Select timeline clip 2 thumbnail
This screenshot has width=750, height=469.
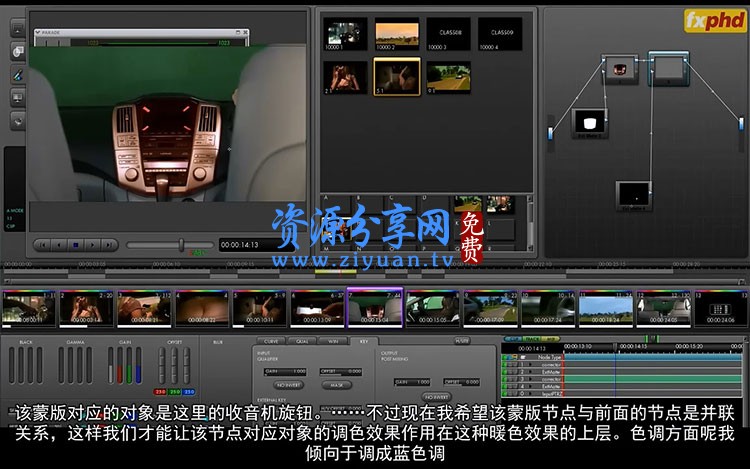tap(86, 309)
